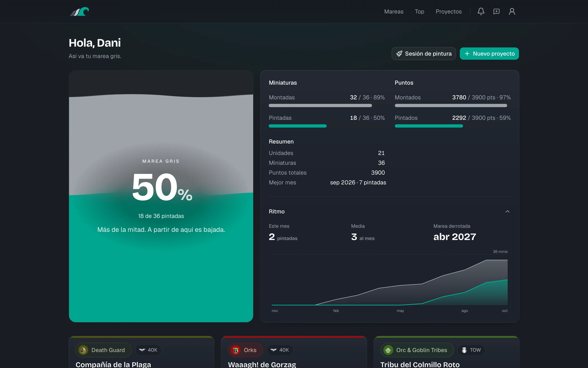Click the Death Guard faction label

pos(108,350)
